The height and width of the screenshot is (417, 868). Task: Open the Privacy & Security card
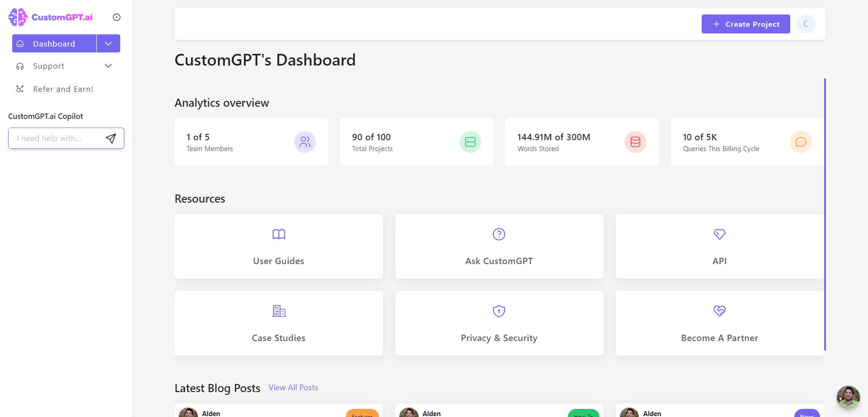pos(499,323)
